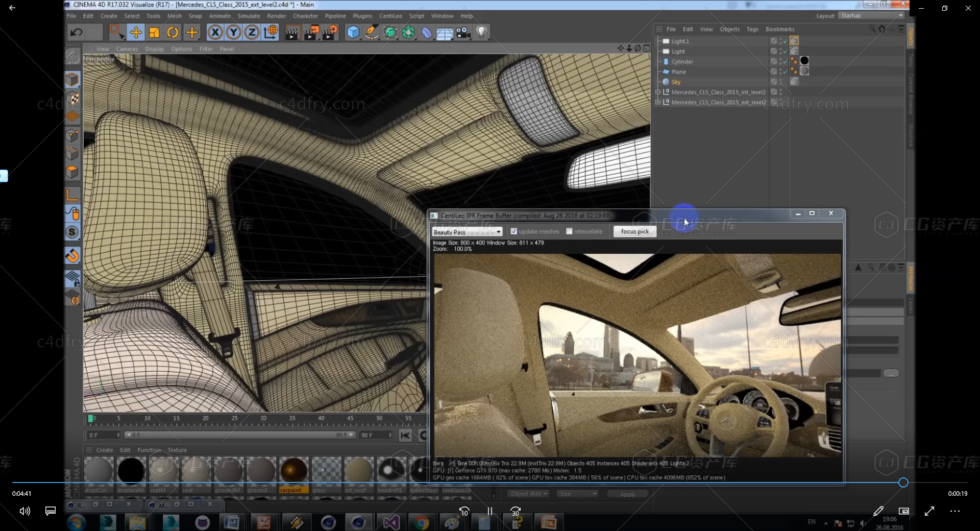Open the Layout Startup dropdown

[871, 16]
